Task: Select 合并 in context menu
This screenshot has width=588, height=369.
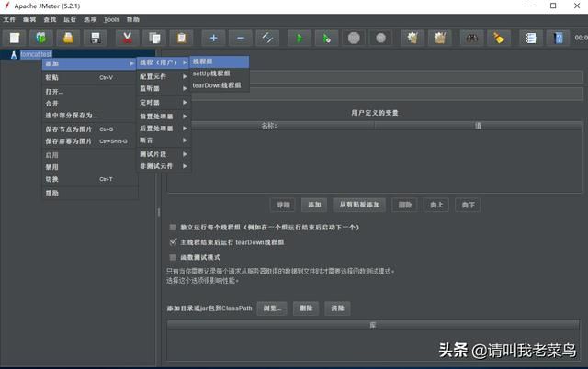Action: [x=89, y=104]
